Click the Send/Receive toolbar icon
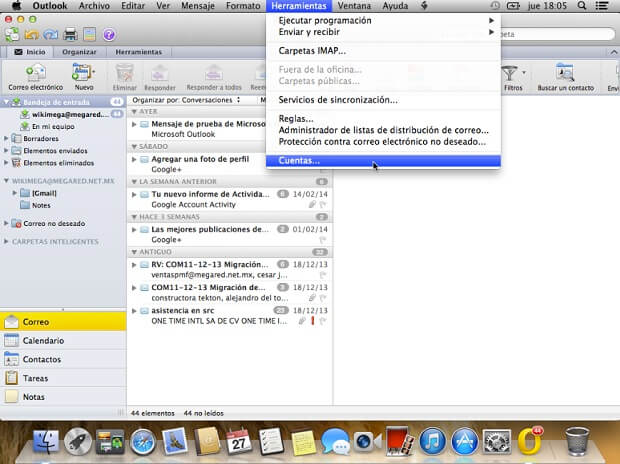The width and height of the screenshot is (620, 464). (12, 35)
